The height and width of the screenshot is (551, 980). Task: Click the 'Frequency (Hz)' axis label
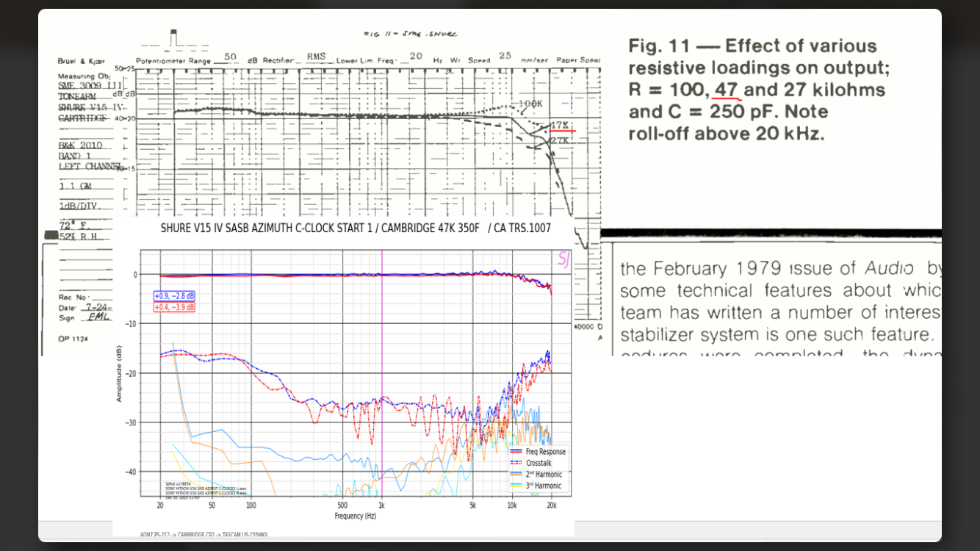356,516
